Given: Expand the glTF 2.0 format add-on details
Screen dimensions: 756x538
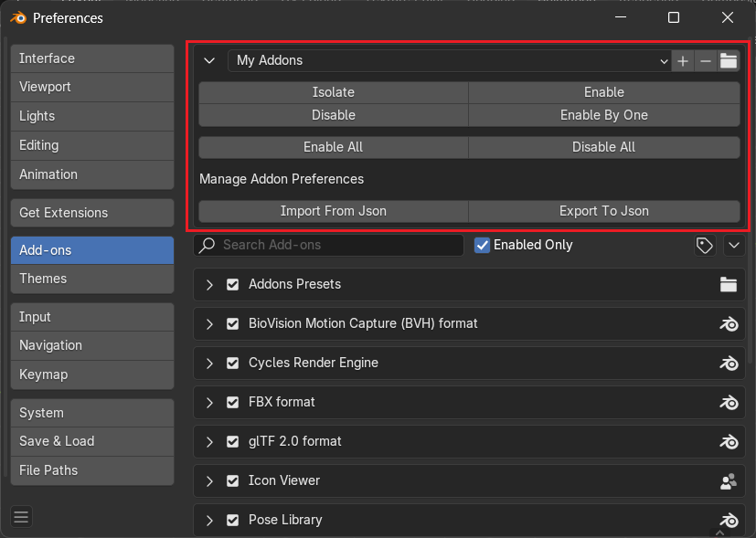Looking at the screenshot, I should 209,441.
